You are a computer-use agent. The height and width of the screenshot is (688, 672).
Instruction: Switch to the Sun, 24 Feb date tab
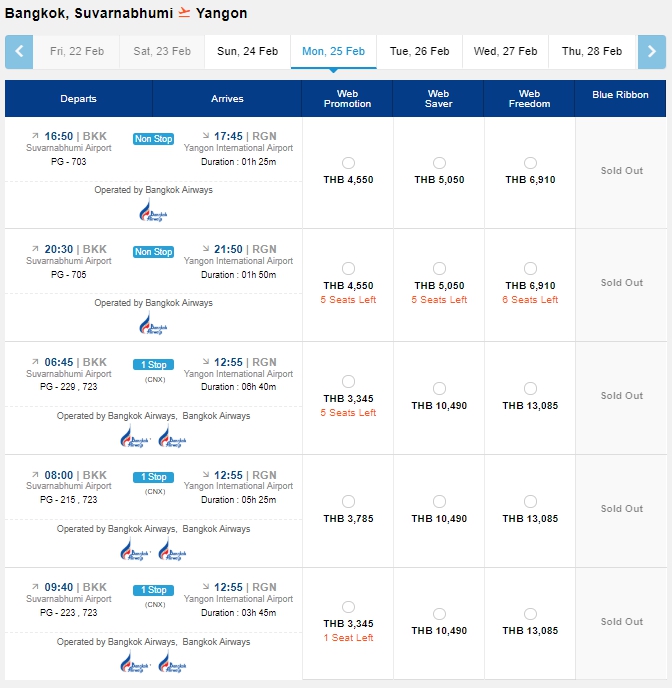point(247,52)
